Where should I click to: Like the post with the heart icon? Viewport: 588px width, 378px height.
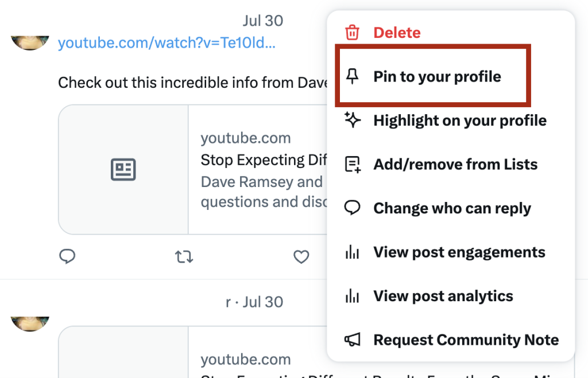click(x=301, y=256)
